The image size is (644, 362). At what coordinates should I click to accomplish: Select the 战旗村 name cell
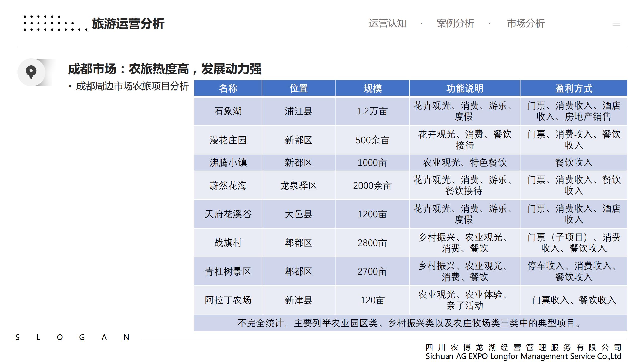pyautogui.click(x=228, y=243)
